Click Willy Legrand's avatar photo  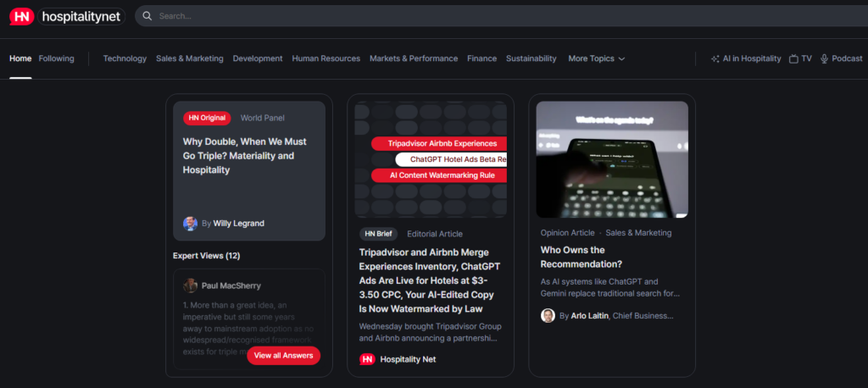tap(191, 224)
